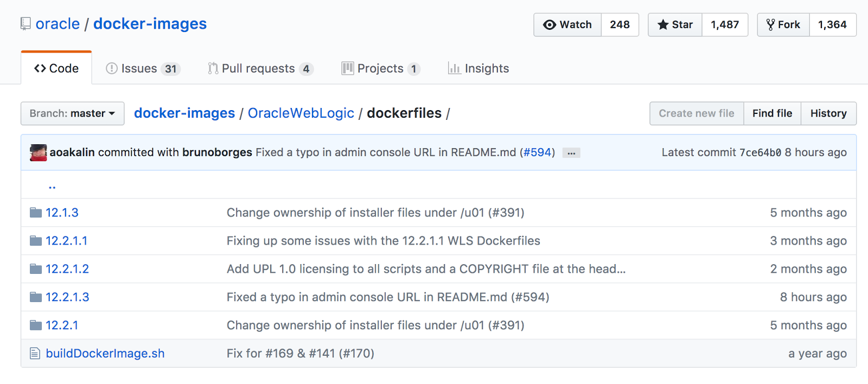Open the 12.2.1.3 folder link

click(x=67, y=297)
